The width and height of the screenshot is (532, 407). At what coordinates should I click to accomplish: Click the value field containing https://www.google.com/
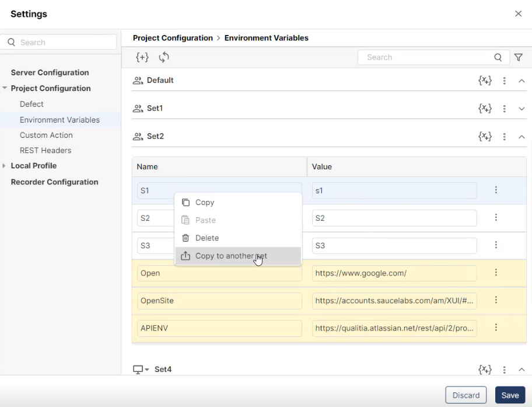click(394, 273)
